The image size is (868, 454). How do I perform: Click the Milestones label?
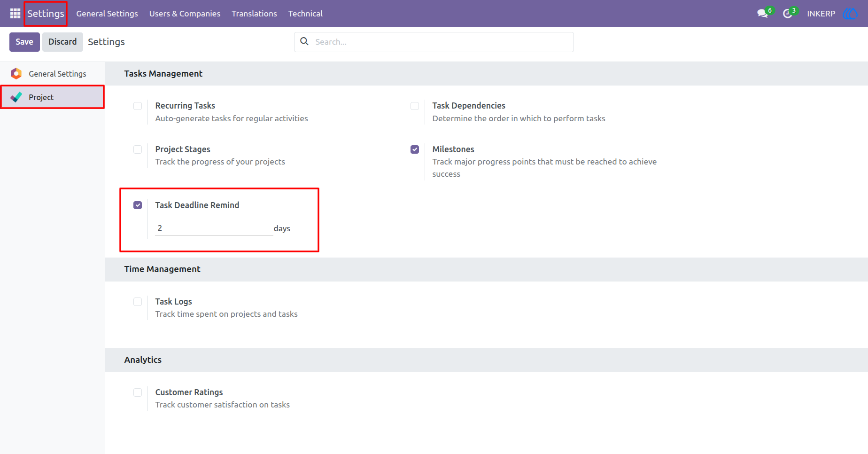tap(453, 149)
